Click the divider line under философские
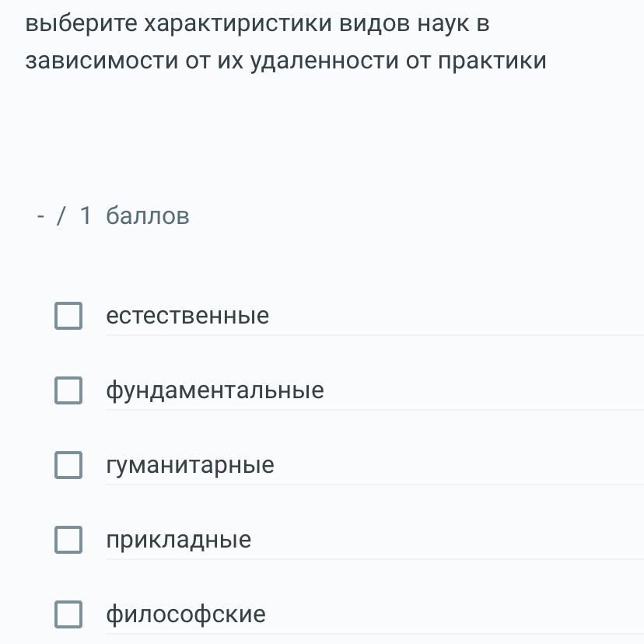 pyautogui.click(x=373, y=634)
